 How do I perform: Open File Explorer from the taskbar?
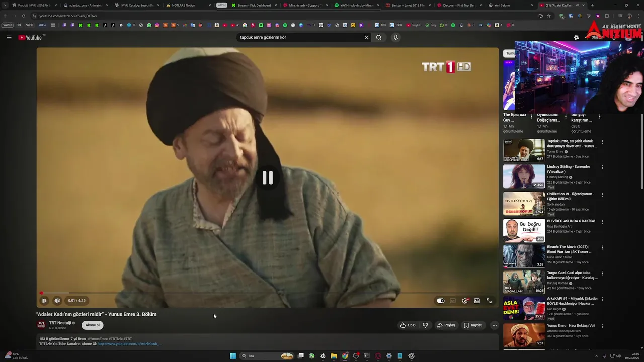click(334, 356)
